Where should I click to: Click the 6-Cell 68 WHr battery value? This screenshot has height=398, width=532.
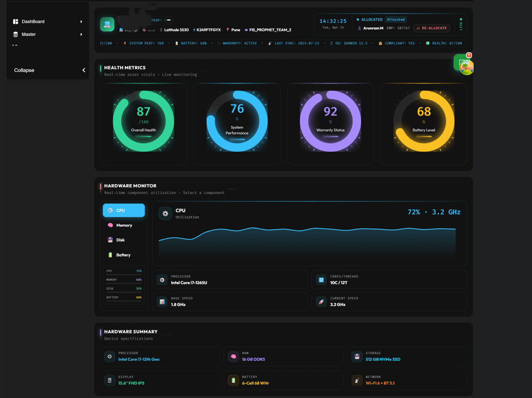click(x=255, y=383)
